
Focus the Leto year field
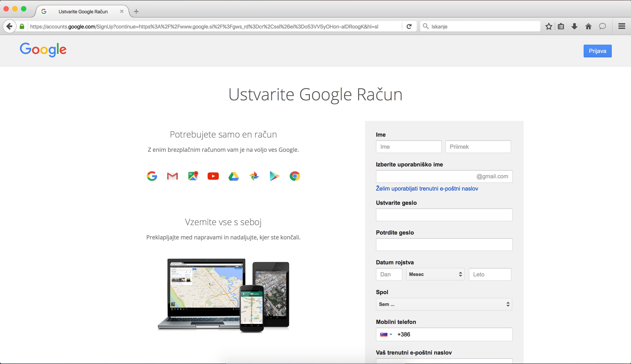point(490,274)
